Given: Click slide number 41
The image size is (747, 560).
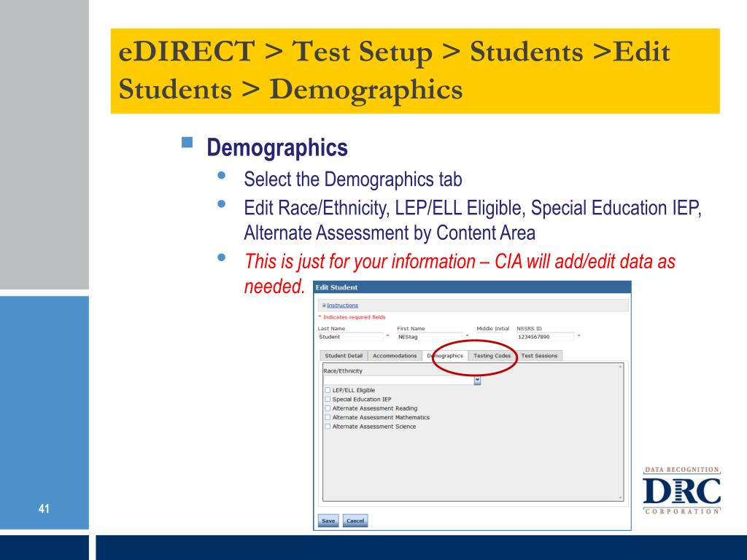Looking at the screenshot, I should [44, 508].
